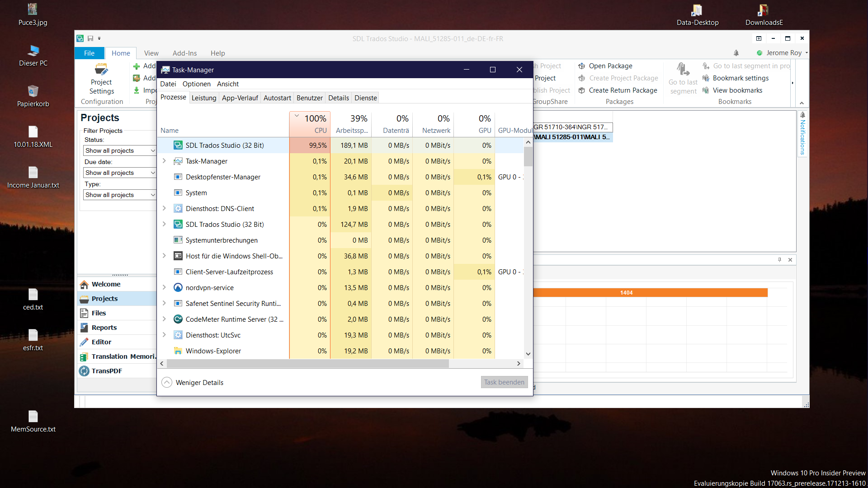The height and width of the screenshot is (488, 868).
Task: Click the Task-Manager horizontal scrollbar thumb
Action: pyautogui.click(x=307, y=364)
